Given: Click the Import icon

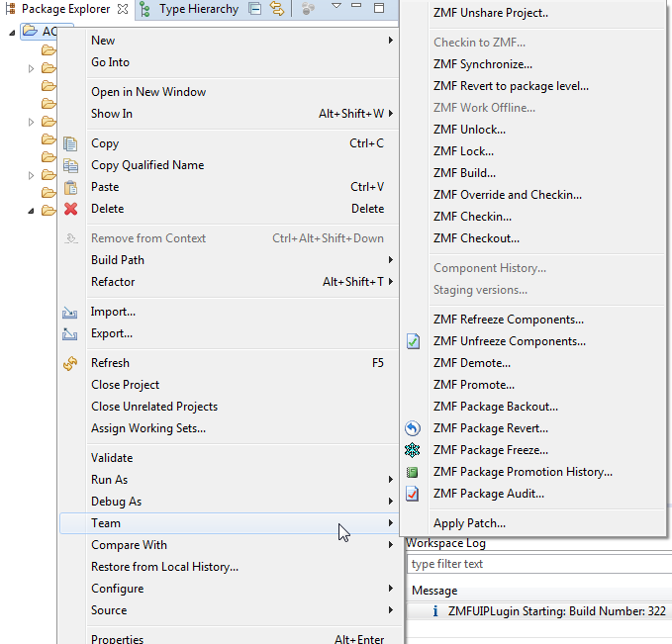Looking at the screenshot, I should coord(70,313).
